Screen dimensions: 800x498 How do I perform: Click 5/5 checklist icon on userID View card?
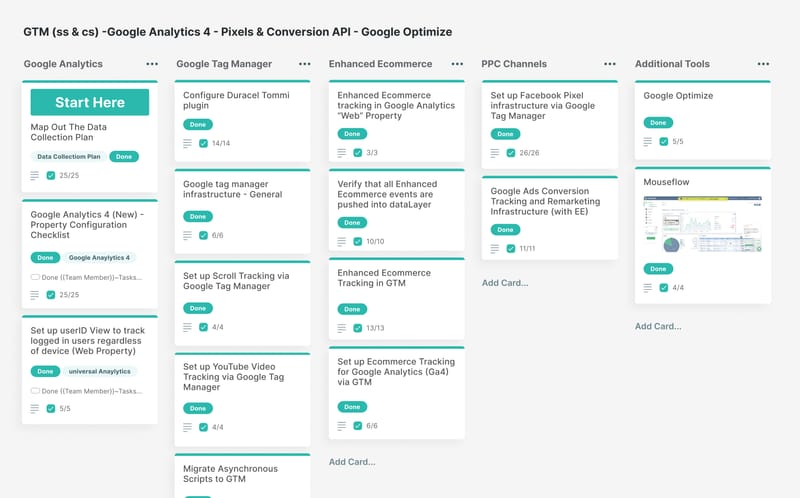[x=51, y=409]
